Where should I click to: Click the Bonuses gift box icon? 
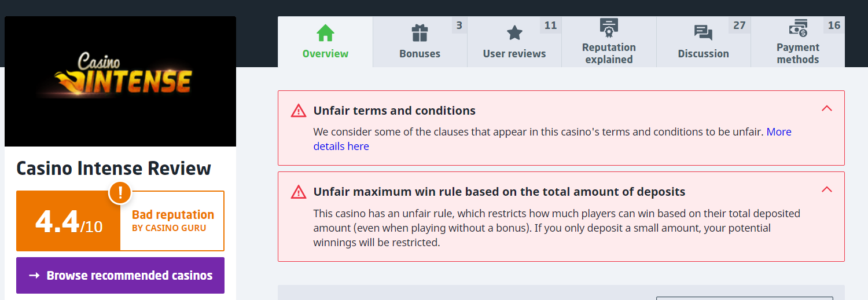[x=420, y=33]
